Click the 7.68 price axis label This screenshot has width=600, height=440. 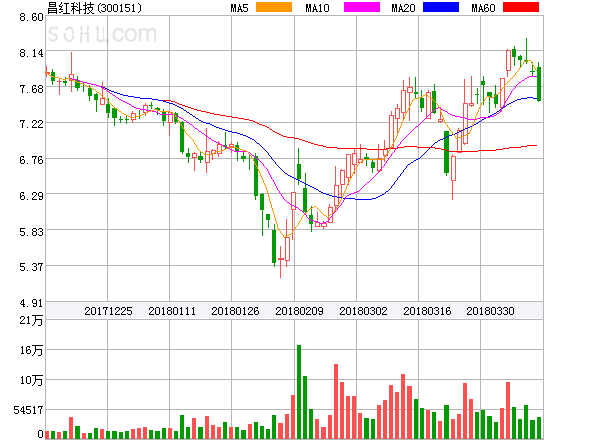(31, 89)
